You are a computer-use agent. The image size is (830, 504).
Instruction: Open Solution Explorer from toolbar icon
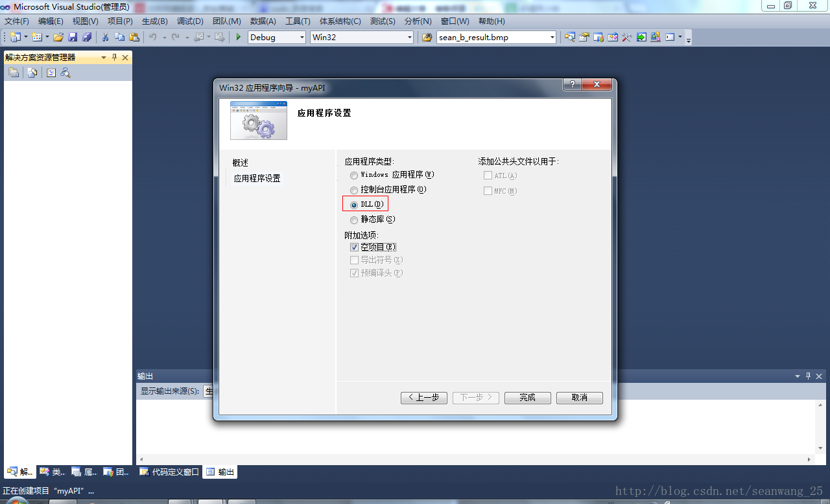(570, 37)
